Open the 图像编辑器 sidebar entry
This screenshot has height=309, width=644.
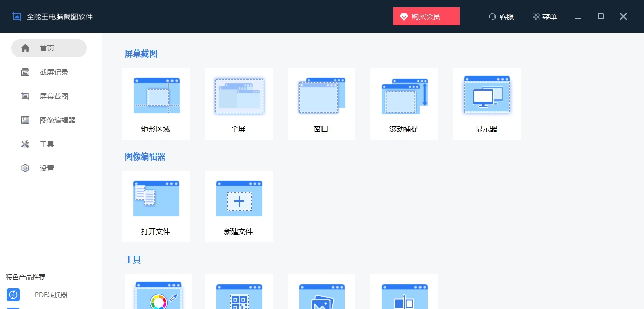click(x=48, y=120)
